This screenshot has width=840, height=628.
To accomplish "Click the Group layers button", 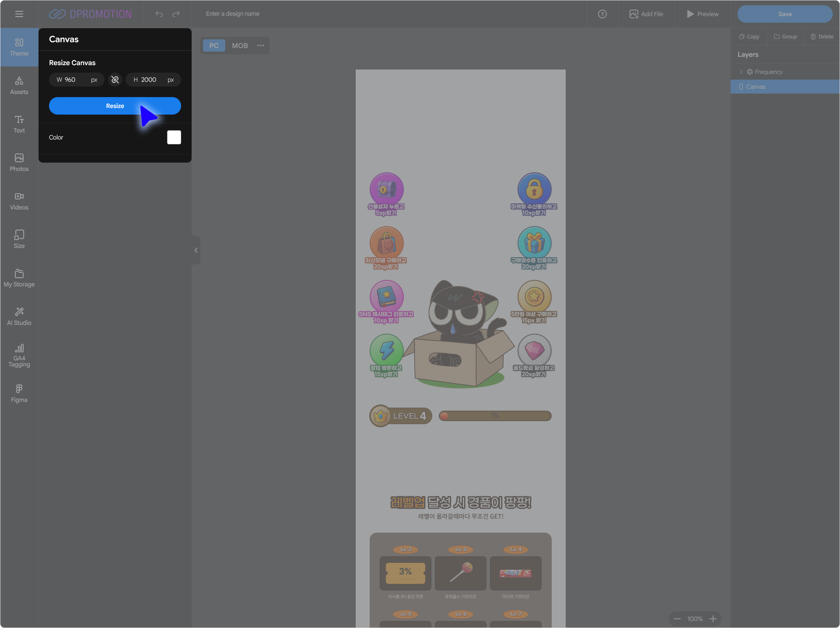I will (x=785, y=37).
